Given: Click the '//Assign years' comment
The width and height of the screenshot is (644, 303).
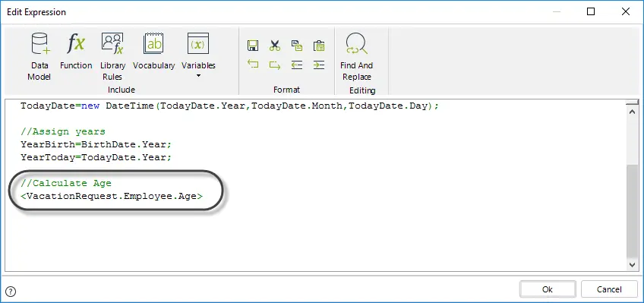Looking at the screenshot, I should coord(63,132).
